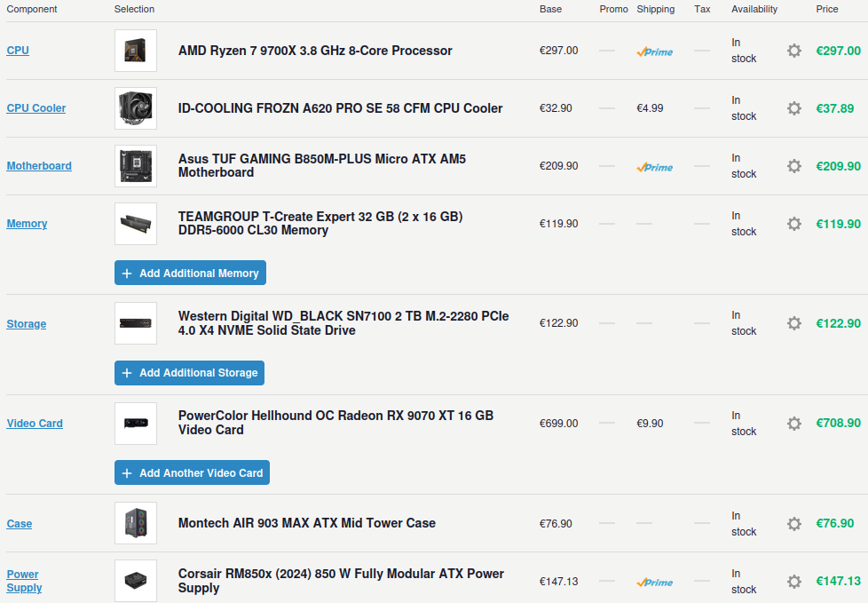Open settings gear for the Power Supply row
This screenshot has height=603, width=868.
tap(794, 582)
